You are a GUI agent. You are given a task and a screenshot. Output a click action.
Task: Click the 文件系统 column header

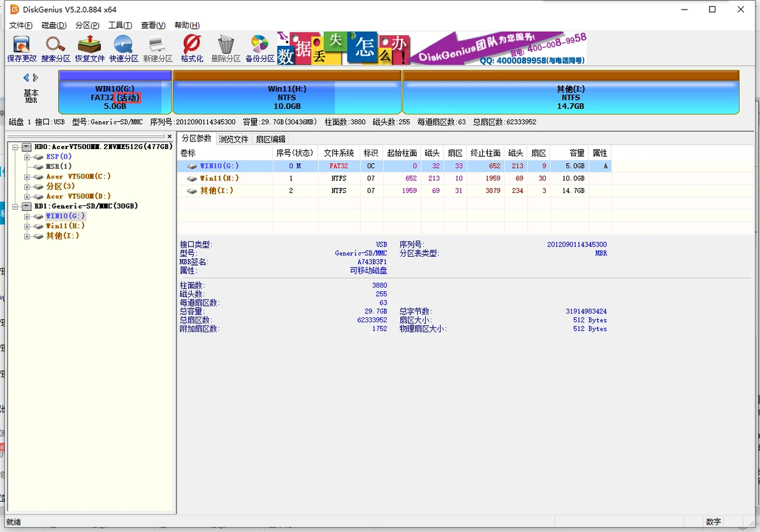[339, 153]
